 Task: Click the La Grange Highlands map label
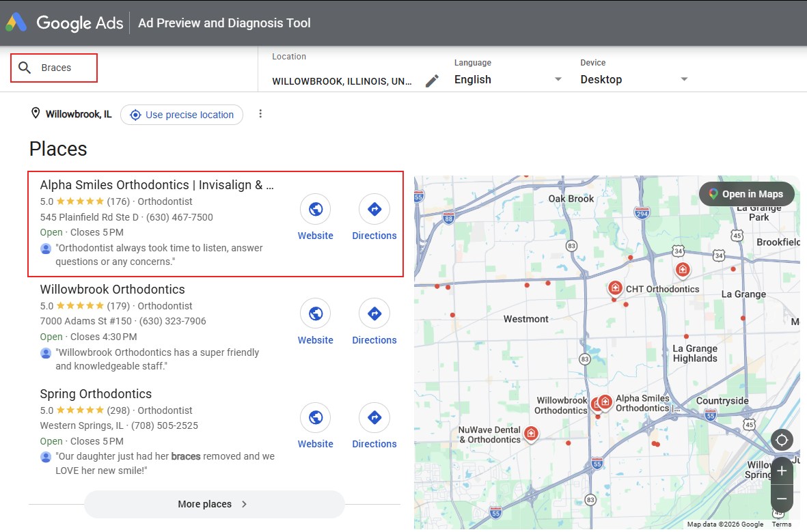[695, 354]
